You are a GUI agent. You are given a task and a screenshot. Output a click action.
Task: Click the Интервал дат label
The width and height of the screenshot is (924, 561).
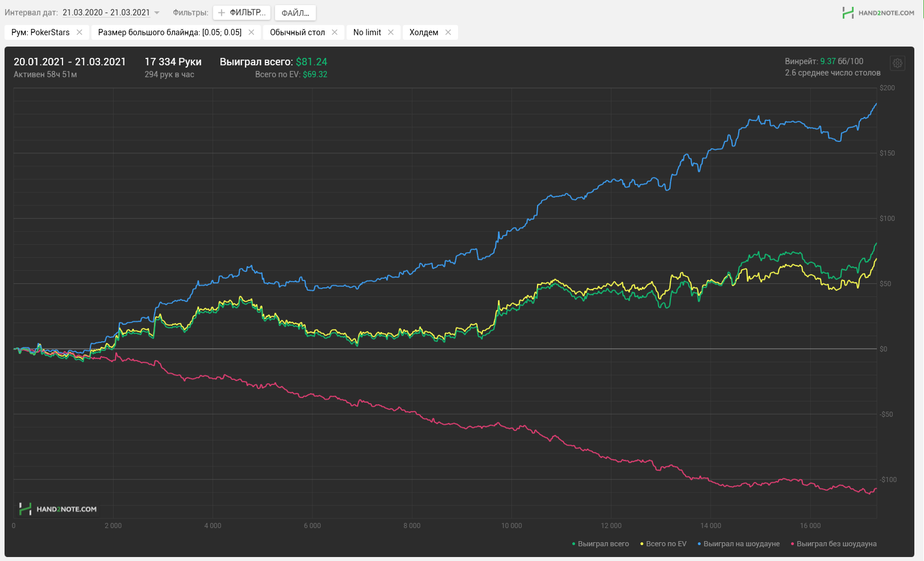tap(31, 12)
